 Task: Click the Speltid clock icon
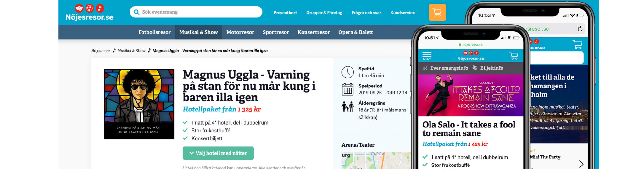point(347,72)
